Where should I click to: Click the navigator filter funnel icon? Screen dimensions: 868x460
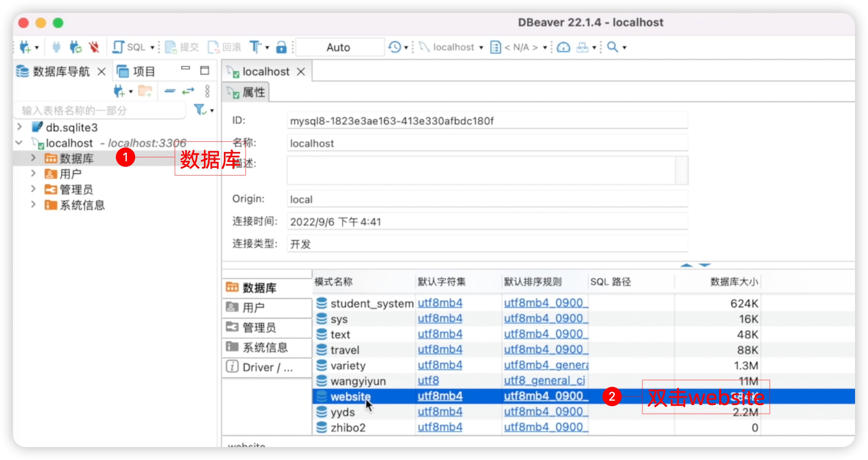click(200, 110)
